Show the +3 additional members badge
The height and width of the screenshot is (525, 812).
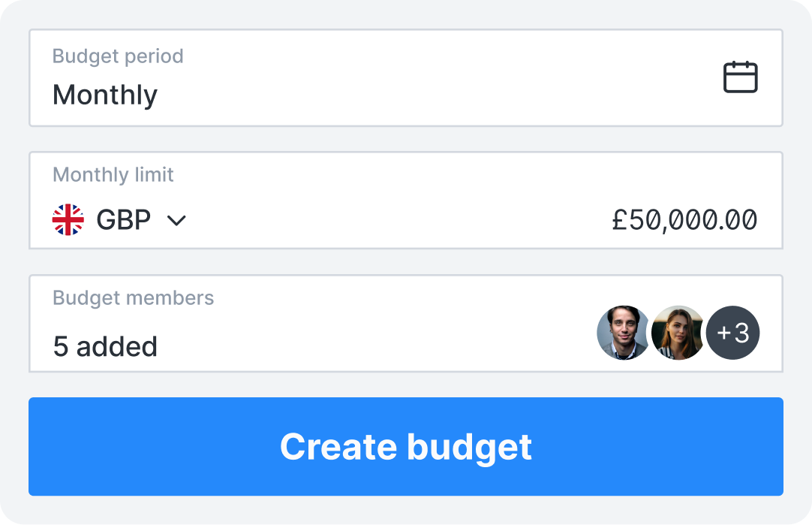click(733, 332)
